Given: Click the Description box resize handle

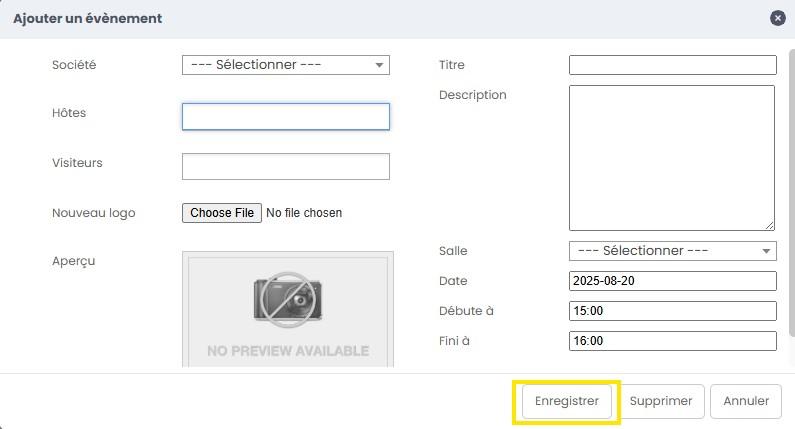Looking at the screenshot, I should point(770,225).
